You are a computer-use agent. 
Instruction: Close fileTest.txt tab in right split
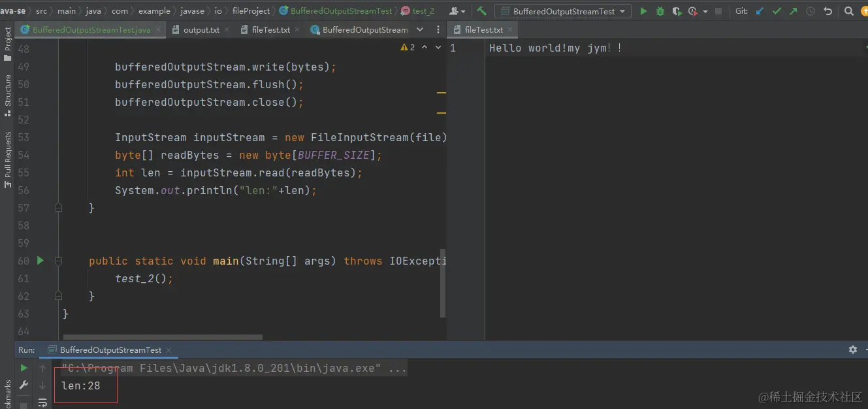point(510,30)
